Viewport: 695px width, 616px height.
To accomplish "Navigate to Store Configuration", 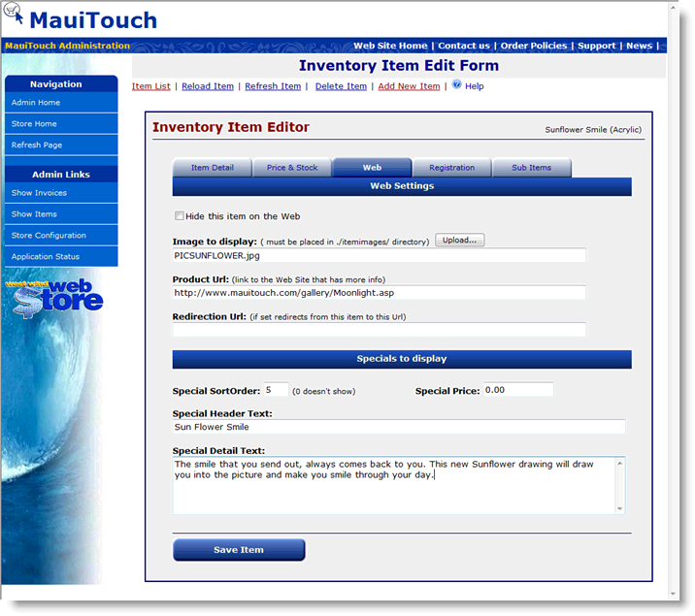I will pyautogui.click(x=49, y=236).
